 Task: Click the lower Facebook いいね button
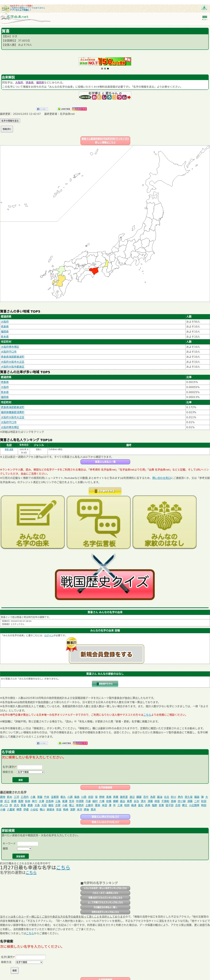[42, 743]
